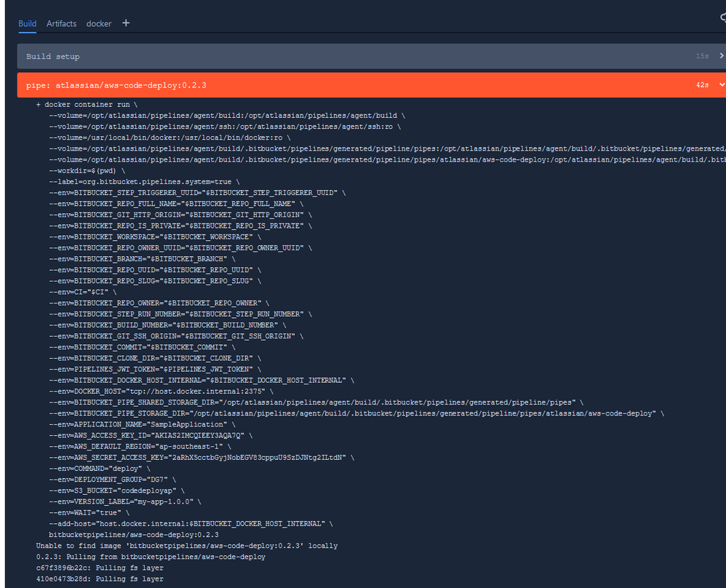Click the cloud download icon at top right

pyautogui.click(x=723, y=17)
